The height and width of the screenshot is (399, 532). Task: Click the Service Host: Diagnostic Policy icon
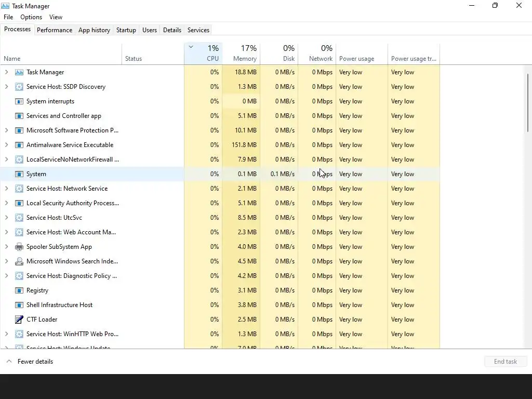[x=19, y=276]
